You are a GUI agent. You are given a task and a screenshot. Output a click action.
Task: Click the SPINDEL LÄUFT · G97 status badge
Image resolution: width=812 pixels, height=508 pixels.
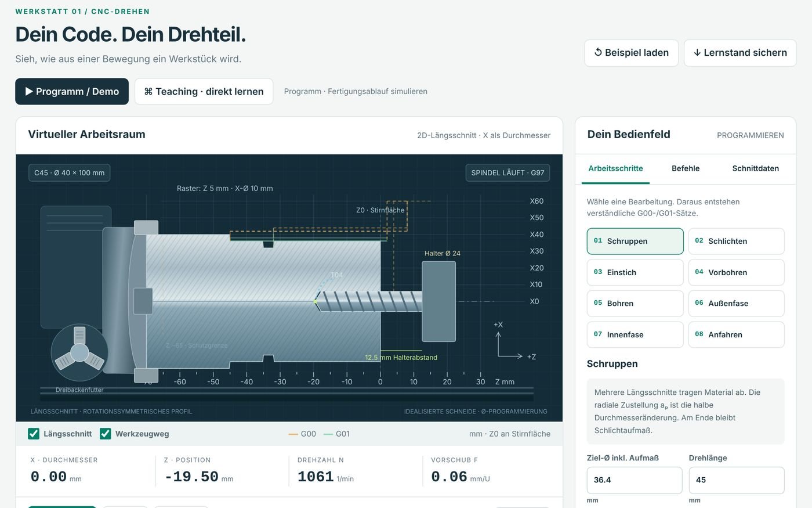coord(507,172)
